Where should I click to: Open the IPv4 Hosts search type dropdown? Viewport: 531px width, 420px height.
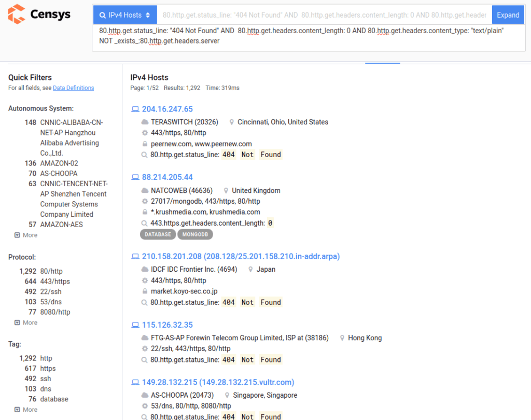point(125,15)
